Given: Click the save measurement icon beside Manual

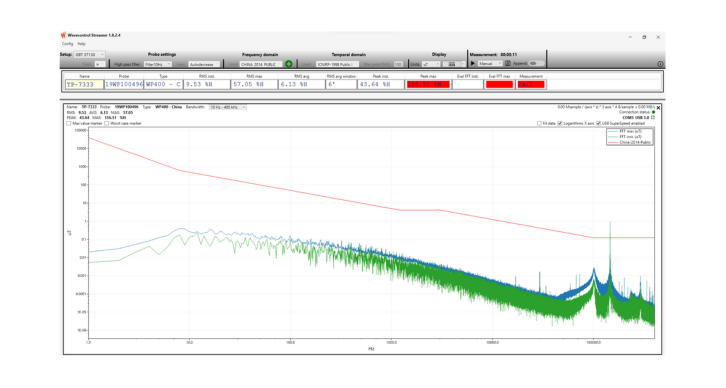Looking at the screenshot, I should (x=507, y=63).
